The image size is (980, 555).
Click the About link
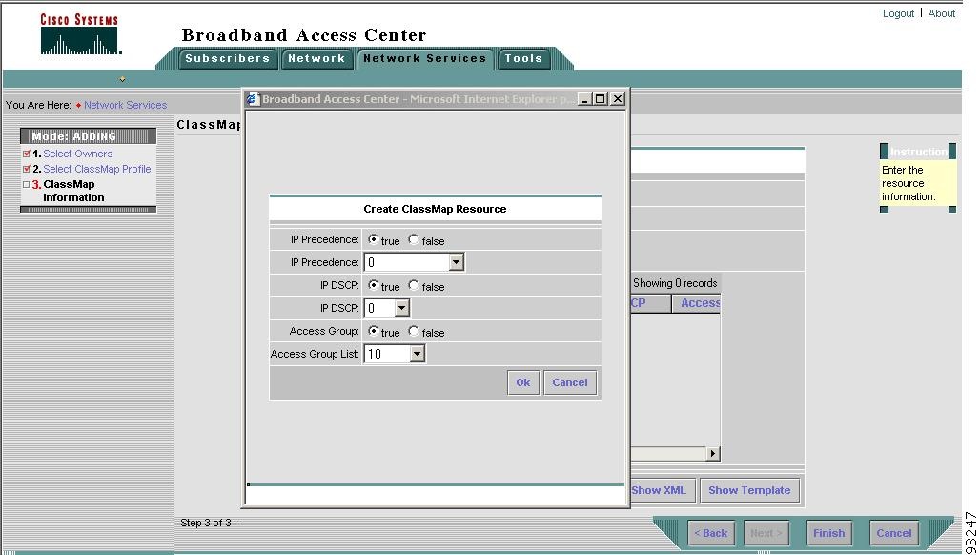(x=941, y=13)
